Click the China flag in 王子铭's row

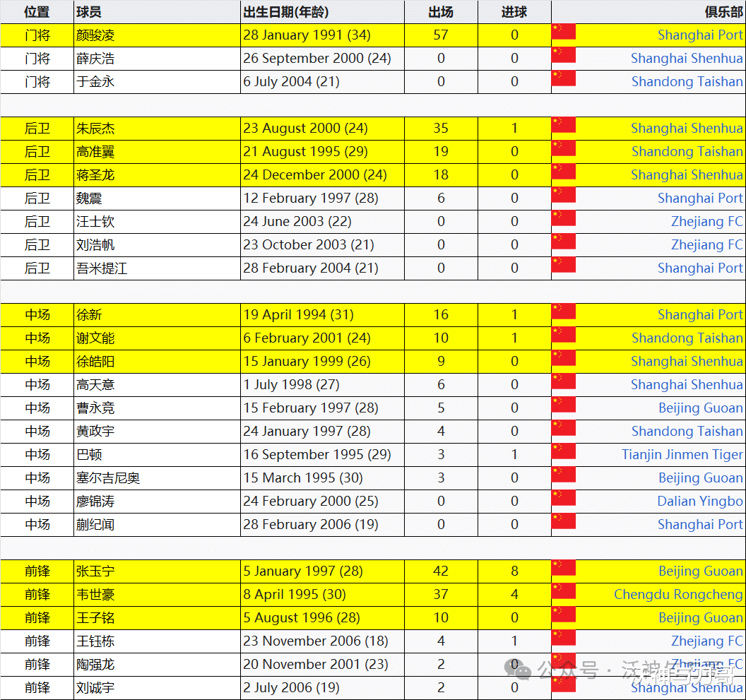pyautogui.click(x=564, y=615)
